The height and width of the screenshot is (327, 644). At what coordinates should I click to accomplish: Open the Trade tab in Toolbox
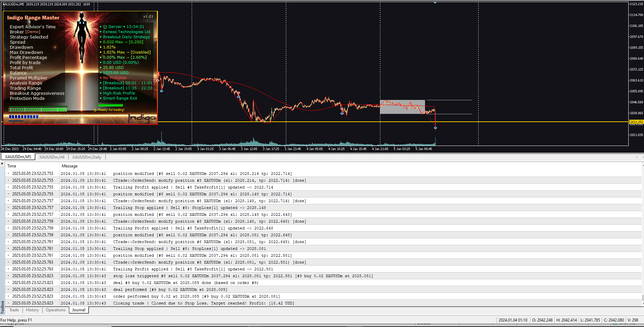[x=14, y=310]
